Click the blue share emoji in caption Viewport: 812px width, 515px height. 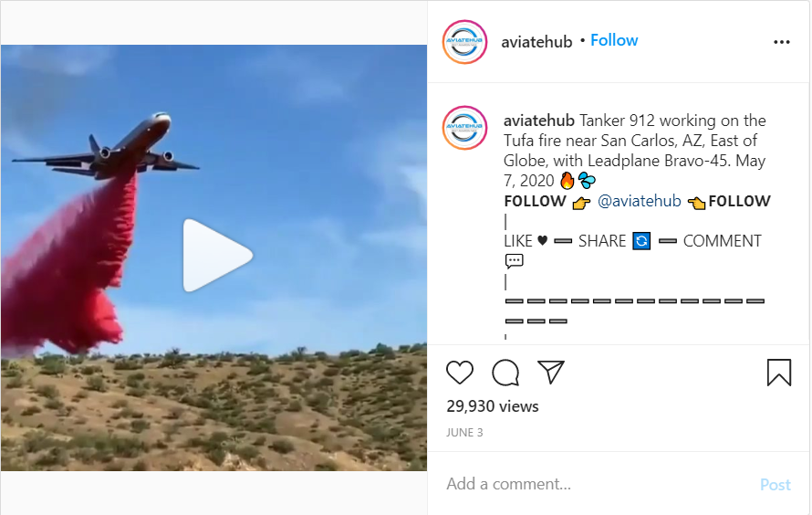(641, 241)
